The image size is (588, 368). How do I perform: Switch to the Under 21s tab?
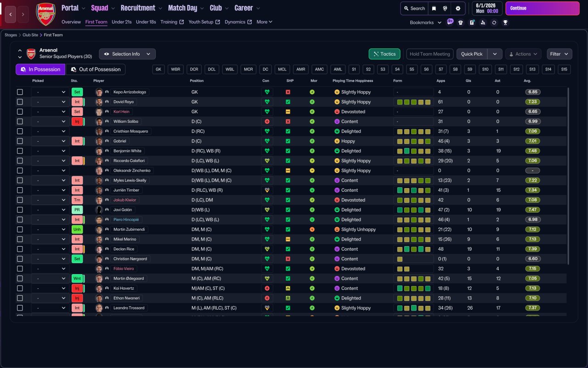(122, 22)
